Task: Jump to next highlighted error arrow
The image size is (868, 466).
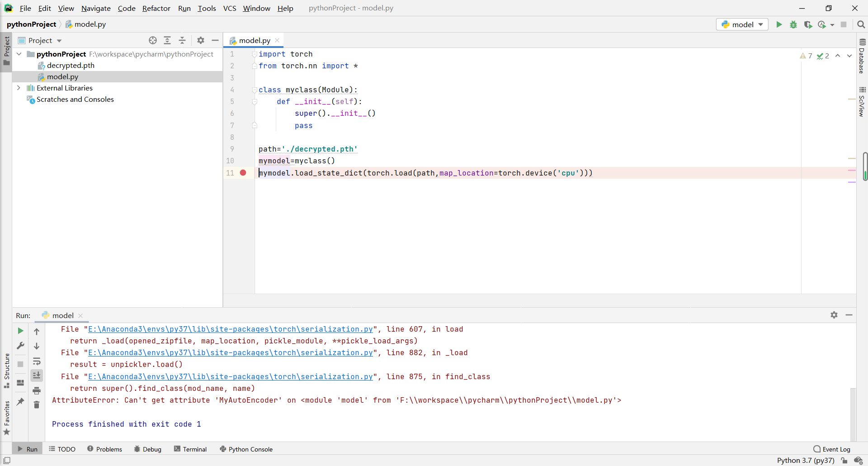Action: [x=849, y=56]
